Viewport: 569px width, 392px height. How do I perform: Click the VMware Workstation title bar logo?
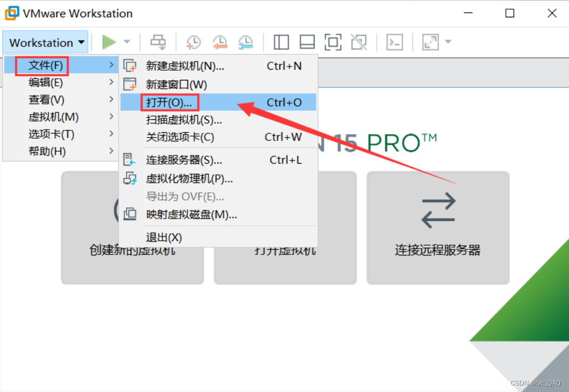12,13
